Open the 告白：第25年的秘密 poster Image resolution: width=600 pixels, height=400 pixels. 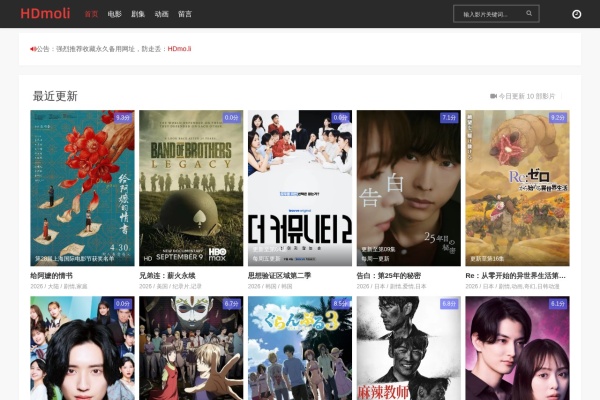[x=409, y=188]
